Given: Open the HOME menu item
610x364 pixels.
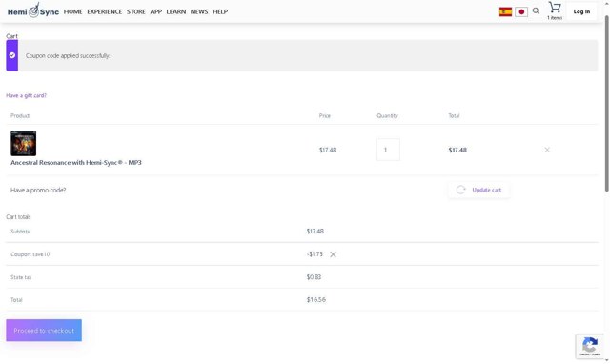Looking at the screenshot, I should tap(72, 11).
